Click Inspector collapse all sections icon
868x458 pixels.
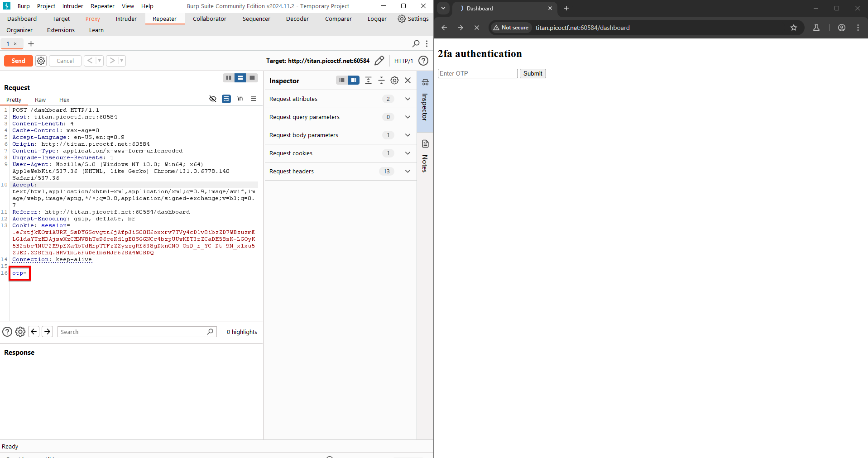pos(381,80)
